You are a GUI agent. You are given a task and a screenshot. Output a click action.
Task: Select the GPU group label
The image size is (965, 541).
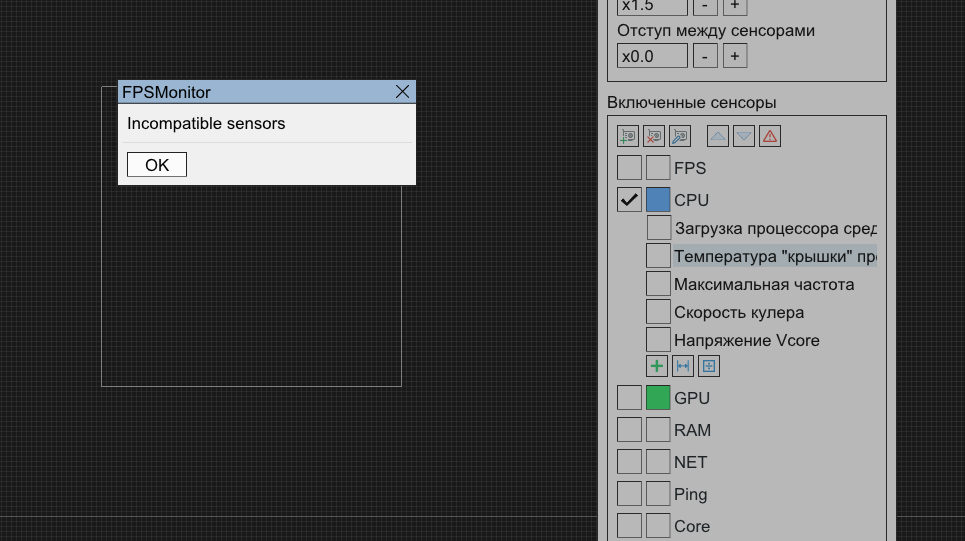tap(692, 398)
